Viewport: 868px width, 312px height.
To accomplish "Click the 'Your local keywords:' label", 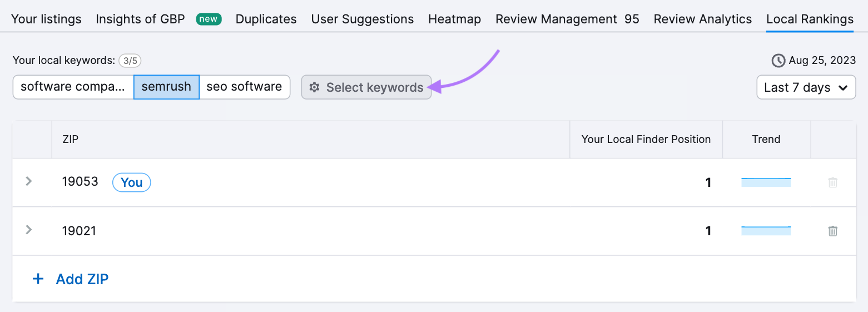I will pos(64,61).
